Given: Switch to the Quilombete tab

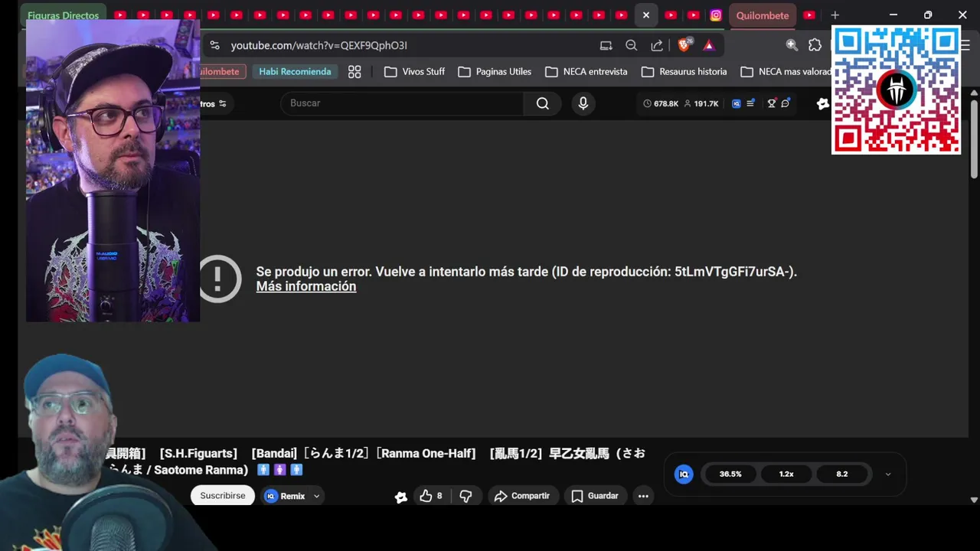Looking at the screenshot, I should [x=763, y=15].
